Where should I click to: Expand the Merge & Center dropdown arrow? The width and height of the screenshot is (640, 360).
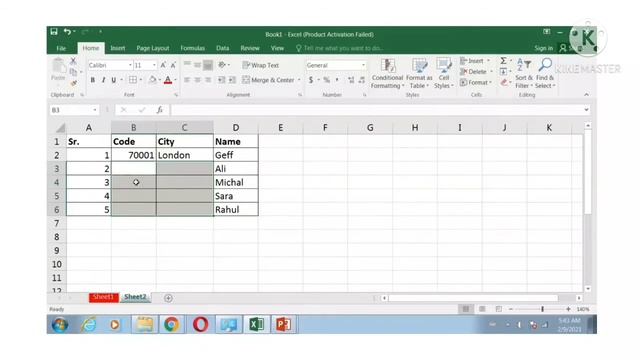[299, 80]
